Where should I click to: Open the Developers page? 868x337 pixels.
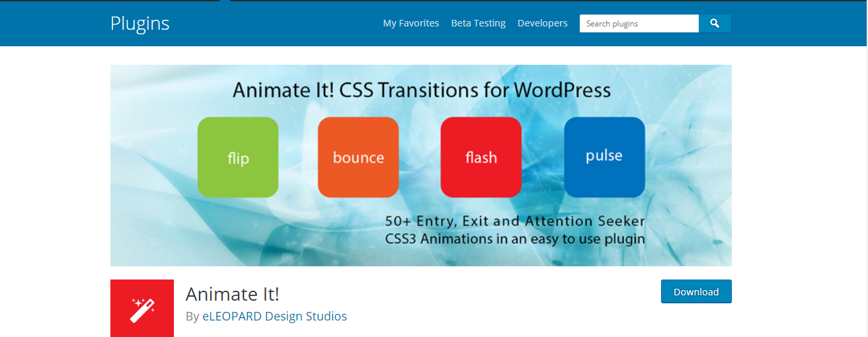(542, 23)
